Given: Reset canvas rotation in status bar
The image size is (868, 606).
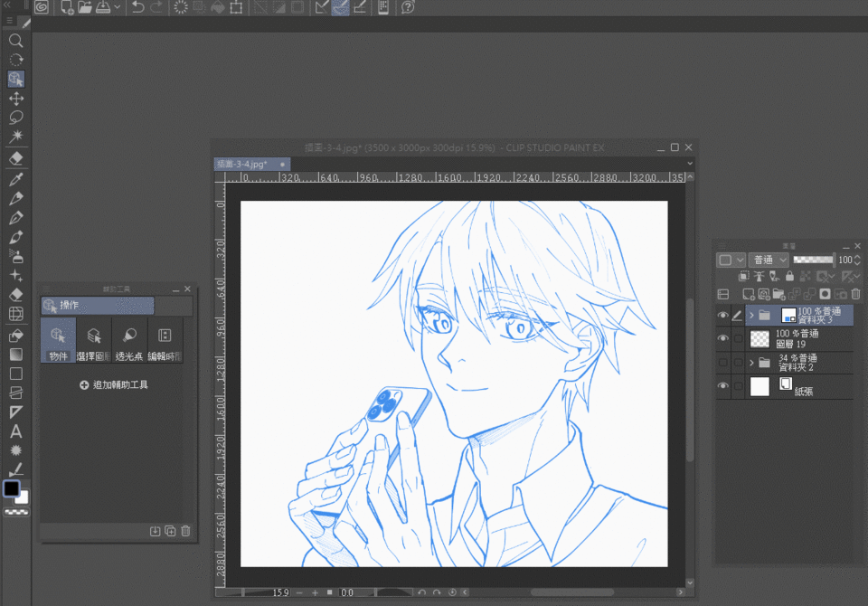Looking at the screenshot, I should tap(452, 592).
